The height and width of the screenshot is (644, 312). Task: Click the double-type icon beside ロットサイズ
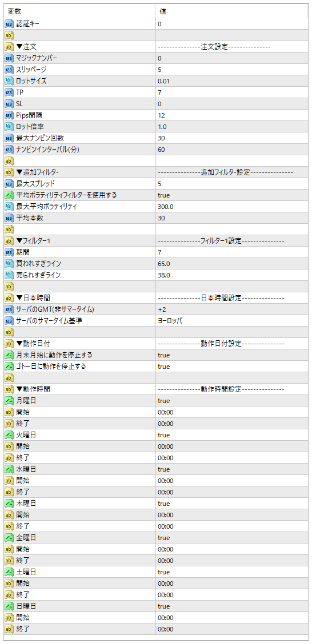pyautogui.click(x=9, y=81)
